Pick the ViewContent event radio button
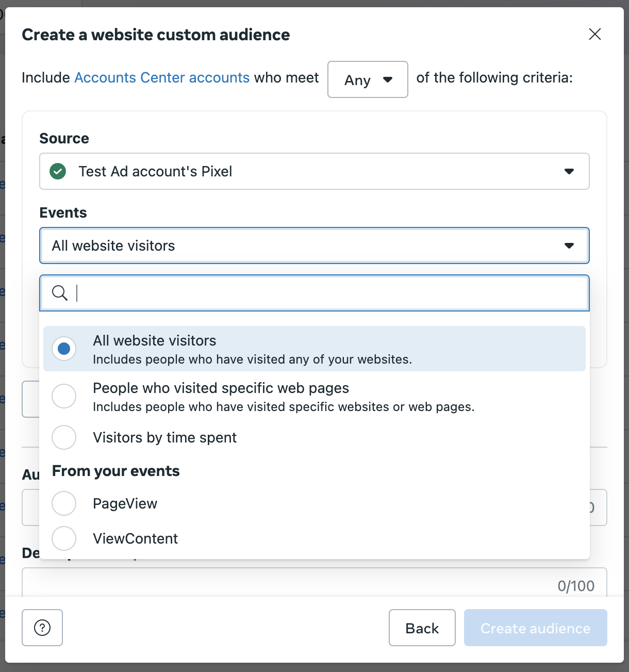Image resolution: width=629 pixels, height=672 pixels. [x=64, y=538]
